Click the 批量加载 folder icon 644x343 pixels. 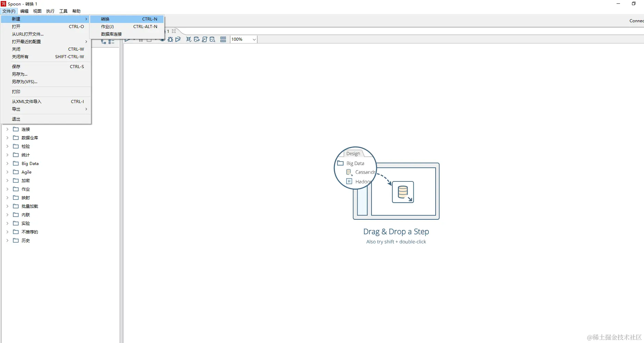[16, 206]
